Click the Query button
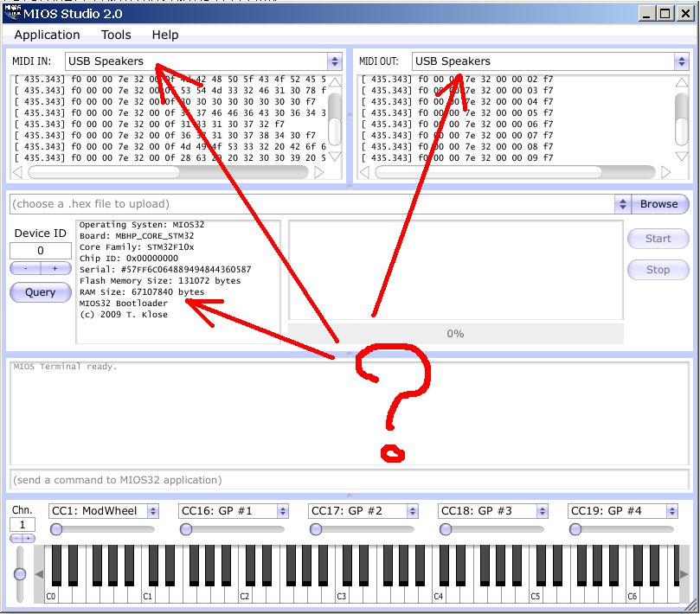700x614 pixels. [40, 292]
